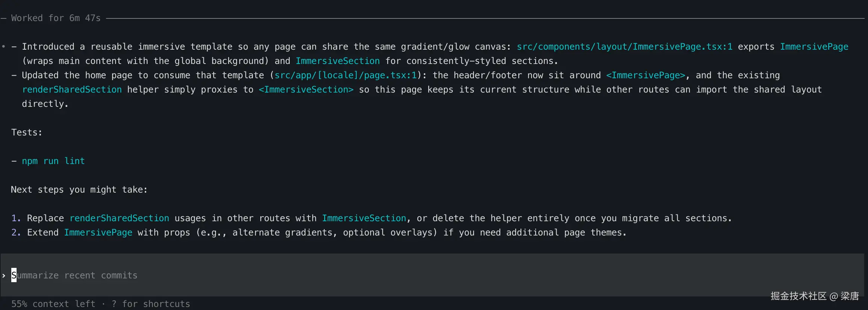Open the src/app/[locale]/page.tsx:1 file link

[x=346, y=75]
